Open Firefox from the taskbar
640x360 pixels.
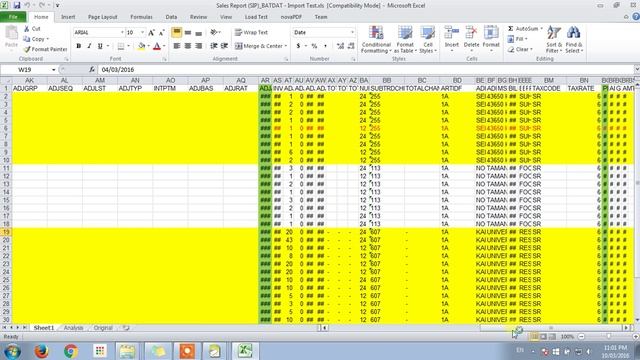41,351
